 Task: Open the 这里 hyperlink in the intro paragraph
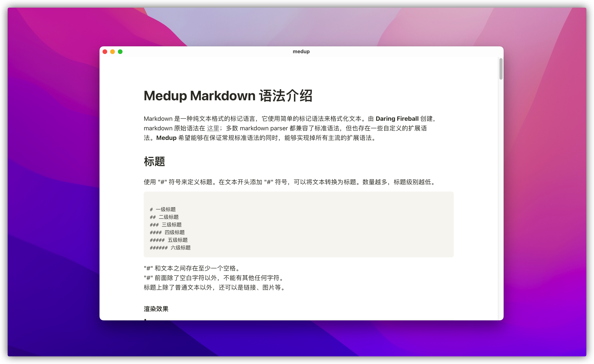(x=213, y=128)
